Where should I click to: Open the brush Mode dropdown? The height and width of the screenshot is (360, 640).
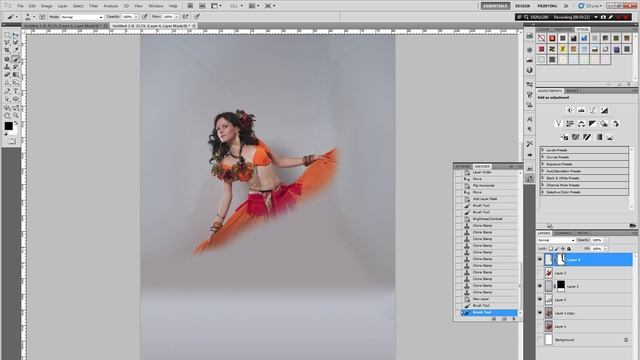(x=82, y=17)
